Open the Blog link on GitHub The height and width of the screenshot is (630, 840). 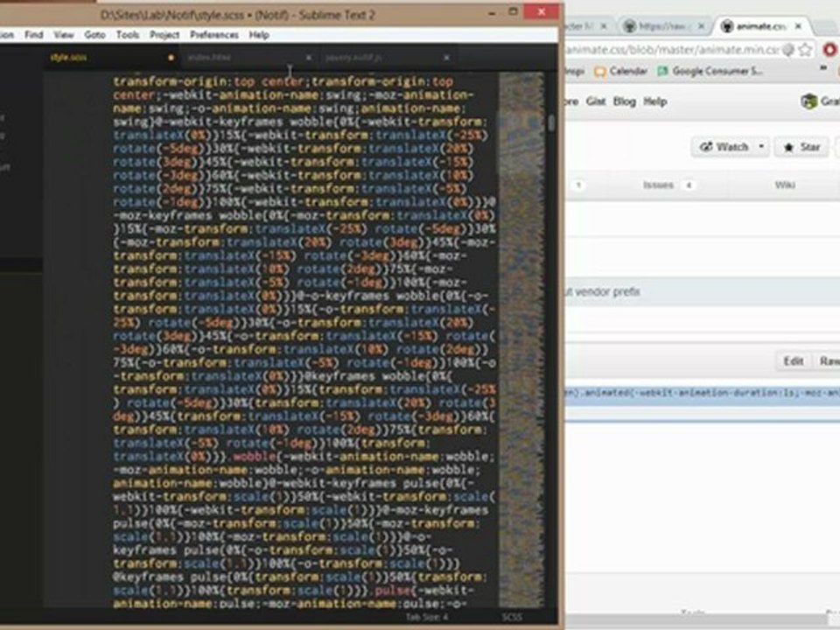[x=624, y=101]
